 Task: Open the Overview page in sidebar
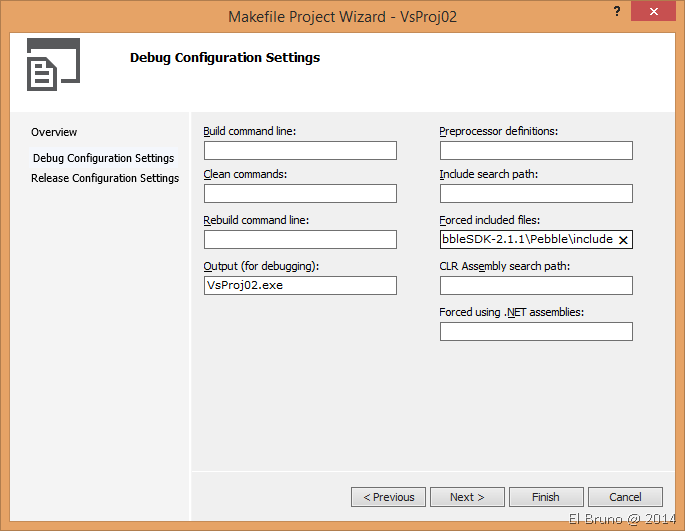click(x=54, y=132)
